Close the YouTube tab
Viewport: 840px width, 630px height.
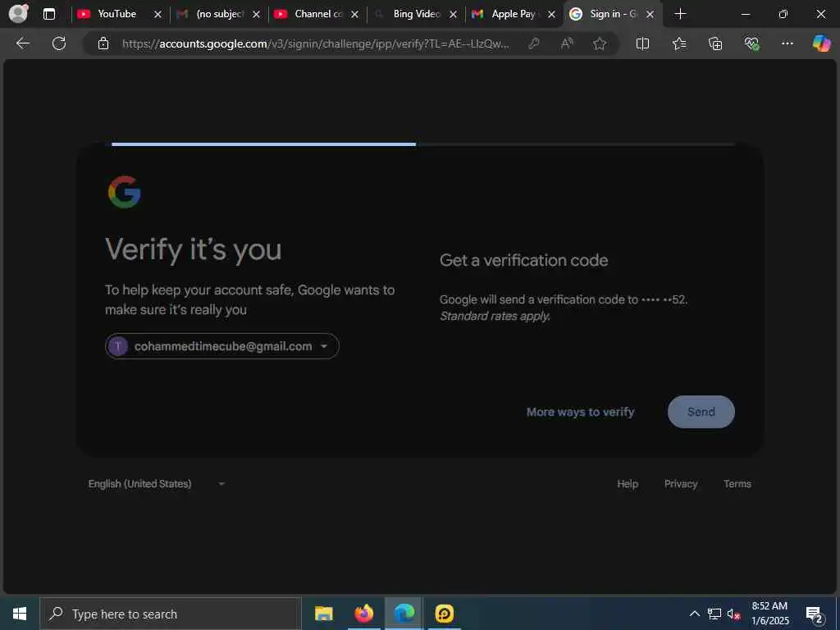pyautogui.click(x=157, y=15)
